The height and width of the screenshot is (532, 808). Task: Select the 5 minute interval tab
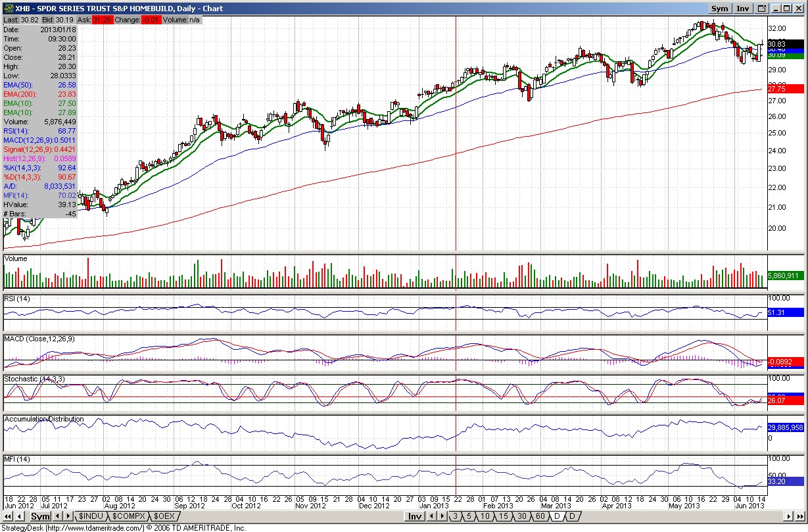coord(469,516)
